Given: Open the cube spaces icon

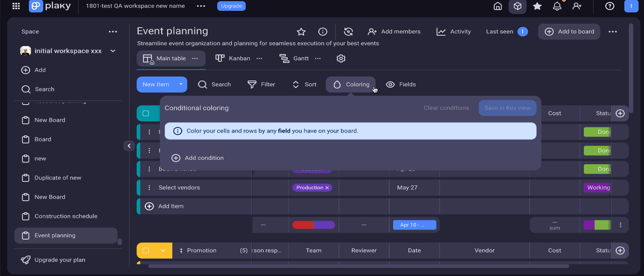Looking at the screenshot, I should pos(518,6).
